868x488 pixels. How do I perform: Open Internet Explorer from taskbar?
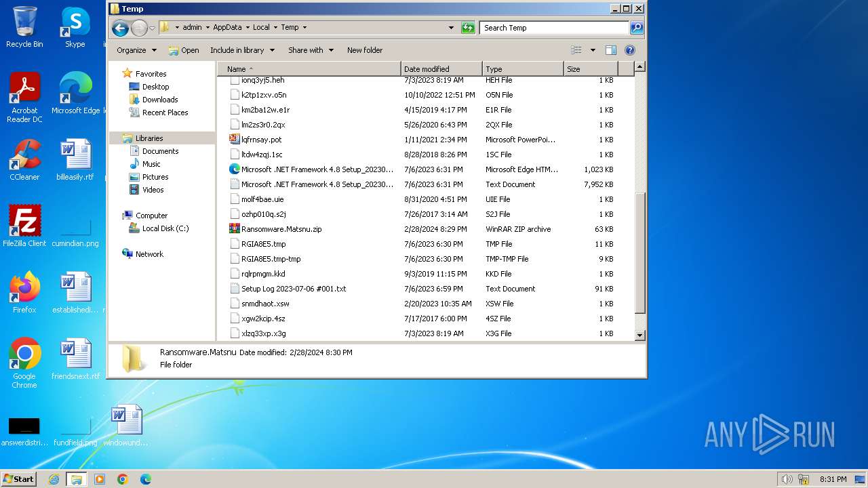[x=54, y=479]
